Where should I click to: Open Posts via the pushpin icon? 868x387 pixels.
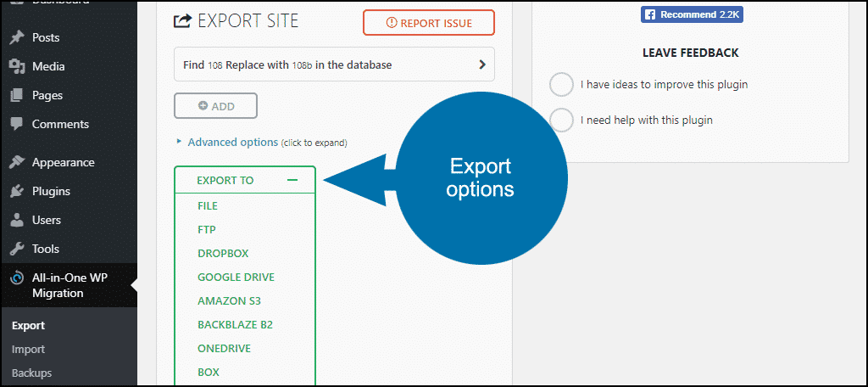click(x=17, y=37)
